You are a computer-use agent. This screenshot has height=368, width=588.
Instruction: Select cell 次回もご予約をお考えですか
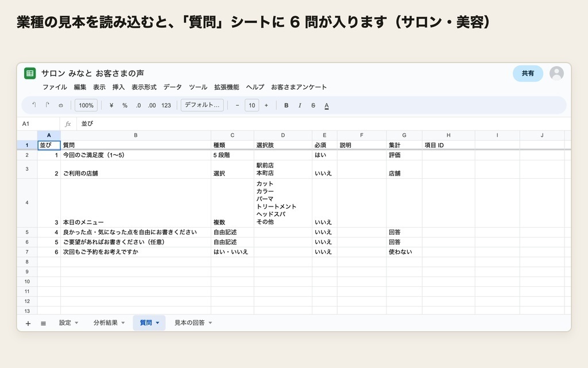pos(136,252)
